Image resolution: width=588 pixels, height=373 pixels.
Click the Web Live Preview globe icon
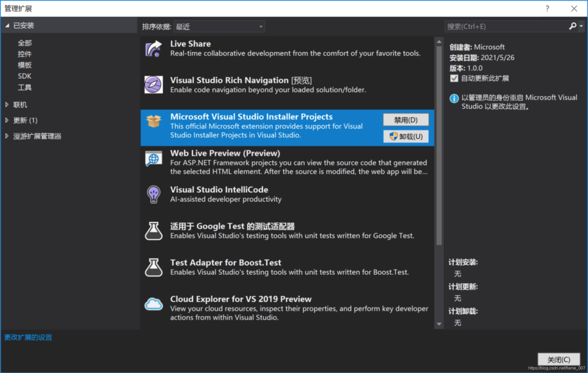pos(154,158)
